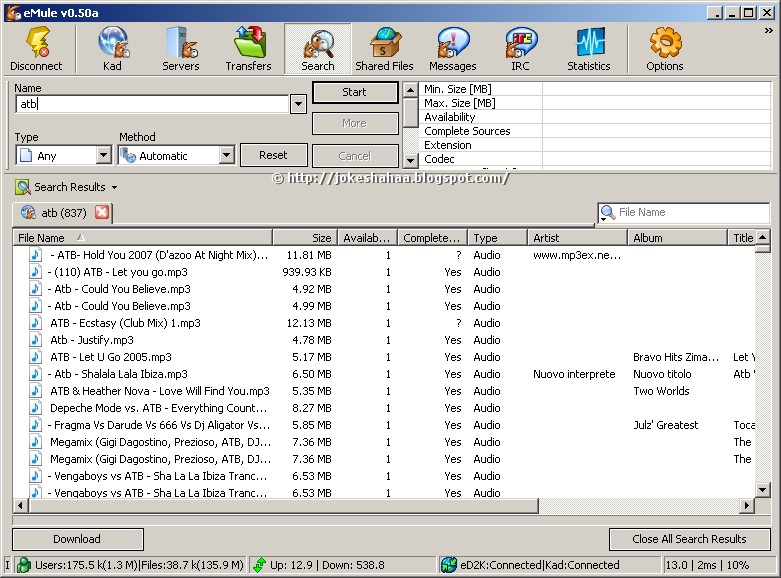Viewport: 781px width, 578px height.
Task: Open the Search Results dropdown menu
Action: [115, 187]
